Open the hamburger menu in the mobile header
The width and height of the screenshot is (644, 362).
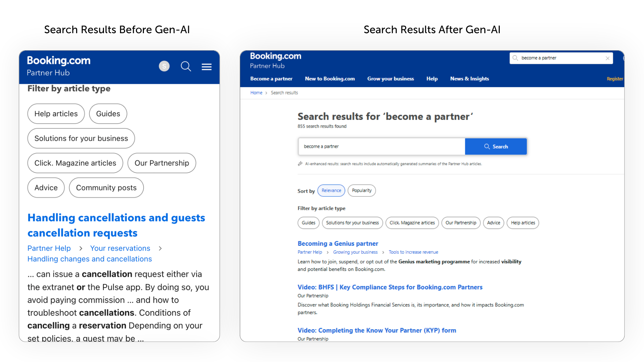(207, 67)
